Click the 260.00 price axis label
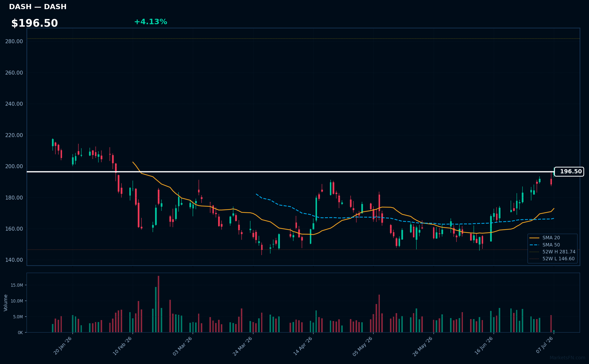 tap(14, 73)
